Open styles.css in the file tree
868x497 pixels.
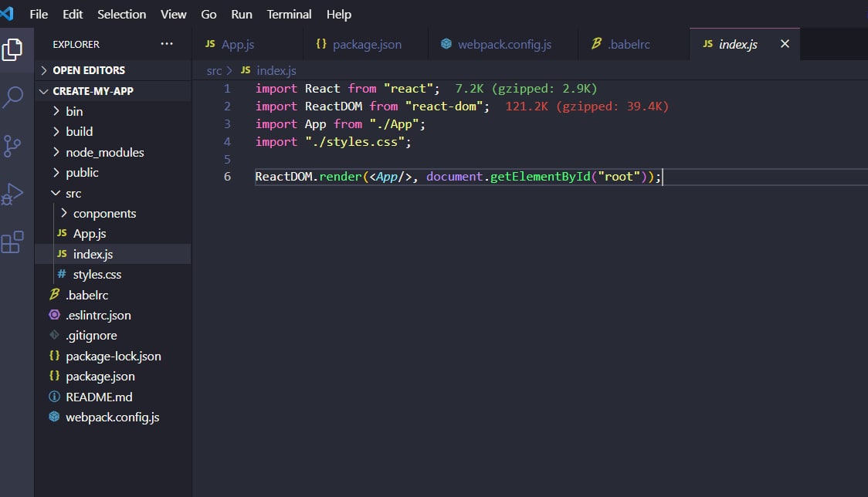[97, 274]
